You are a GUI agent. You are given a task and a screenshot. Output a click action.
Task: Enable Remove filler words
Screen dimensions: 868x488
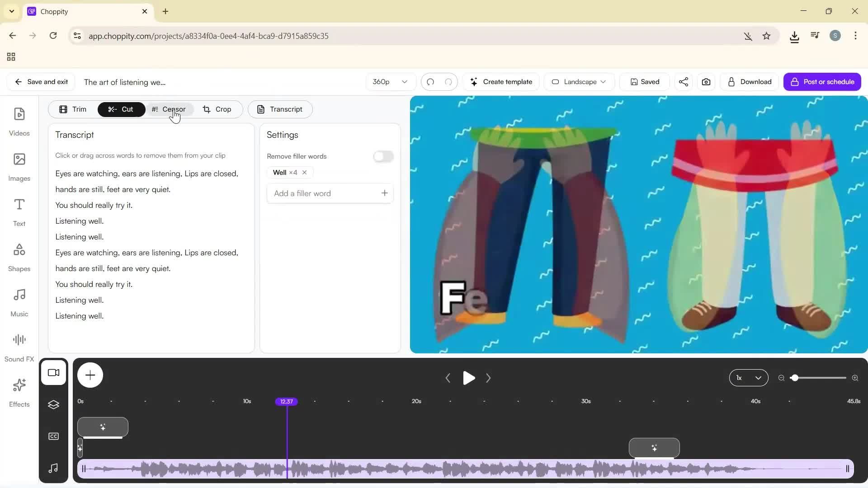(x=383, y=156)
